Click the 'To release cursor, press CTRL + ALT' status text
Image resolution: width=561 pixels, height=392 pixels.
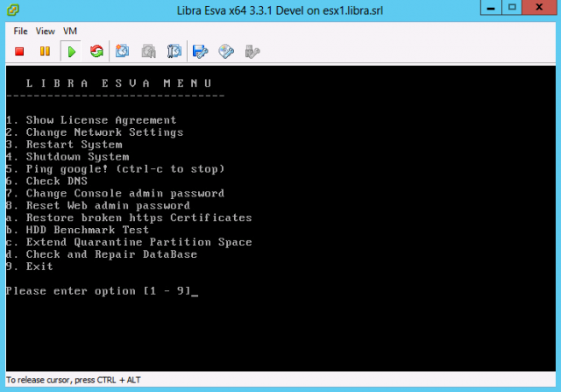coord(74,380)
